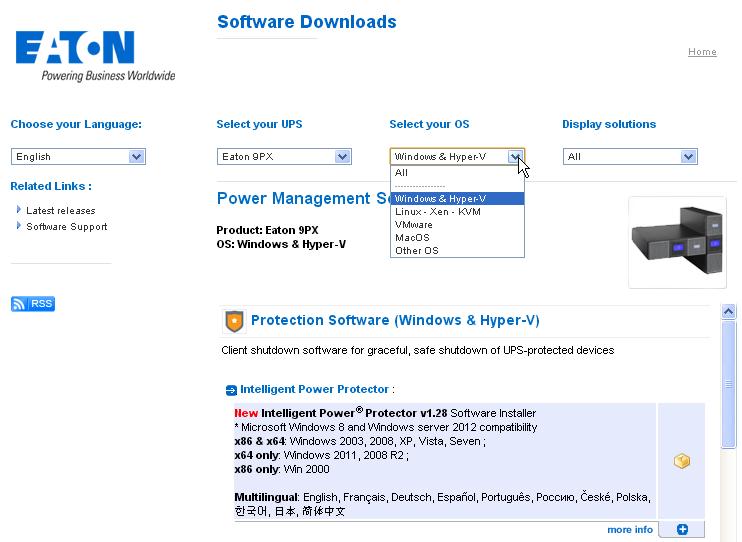Click the red 'New' label text

[x=246, y=413]
